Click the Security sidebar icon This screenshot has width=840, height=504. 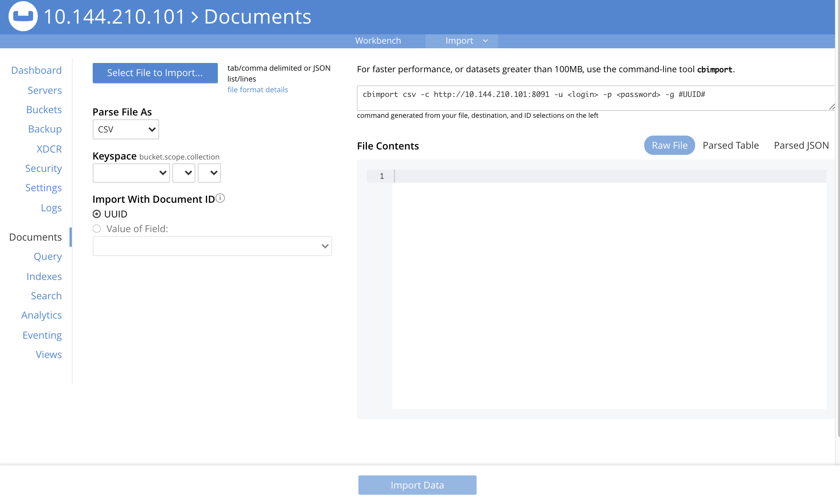(43, 168)
